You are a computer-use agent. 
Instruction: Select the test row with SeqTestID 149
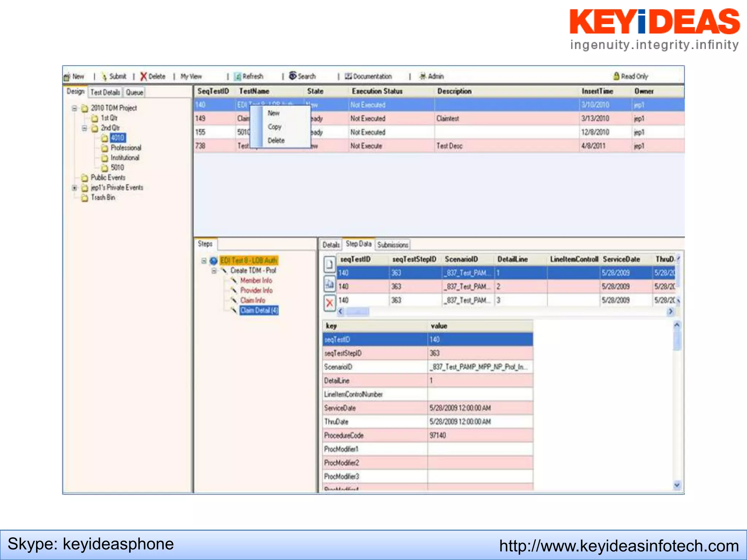pos(439,118)
